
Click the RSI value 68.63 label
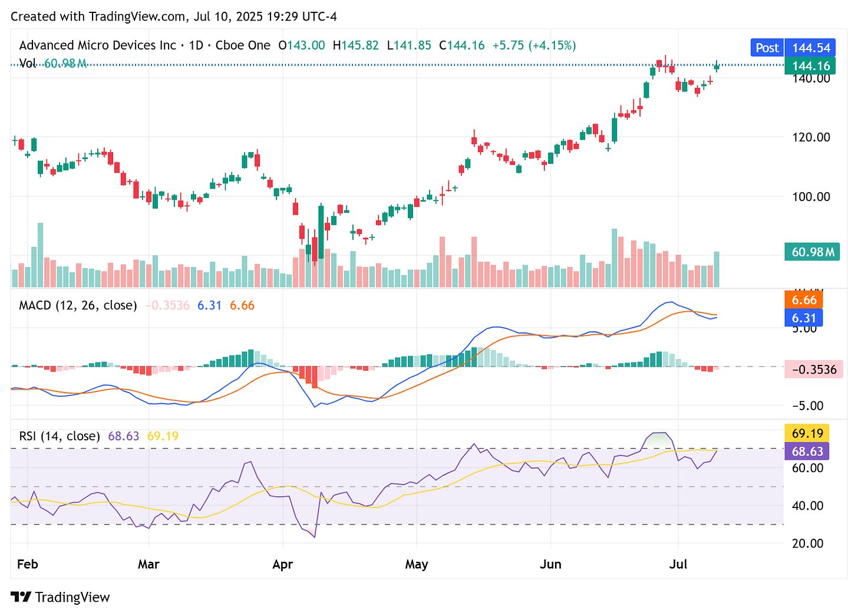pyautogui.click(x=806, y=451)
